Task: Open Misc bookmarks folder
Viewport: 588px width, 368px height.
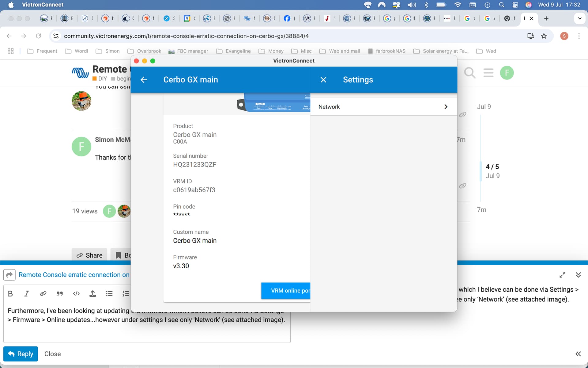Action: click(x=302, y=51)
